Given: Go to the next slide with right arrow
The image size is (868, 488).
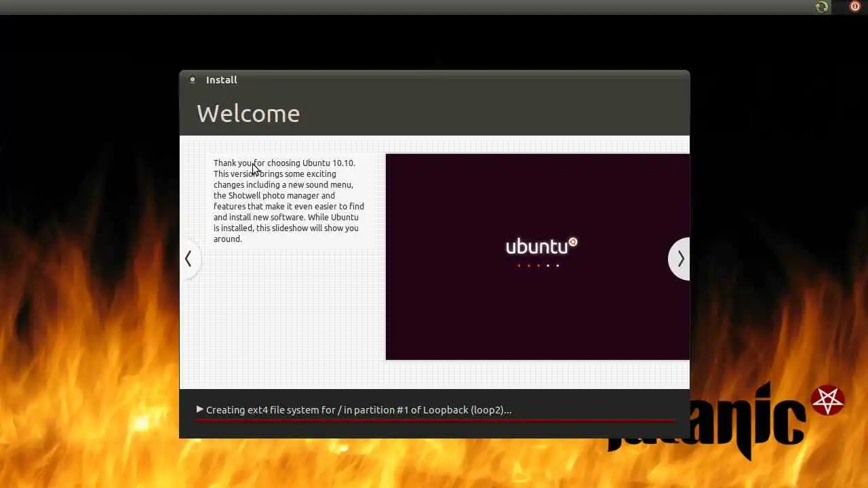Looking at the screenshot, I should [x=680, y=259].
